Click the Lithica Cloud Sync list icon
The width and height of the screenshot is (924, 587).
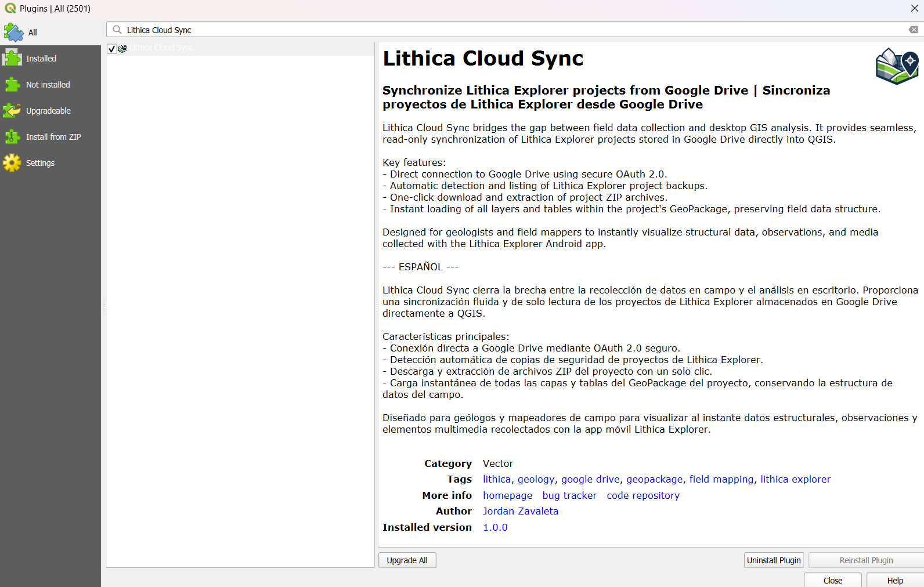pyautogui.click(x=122, y=49)
